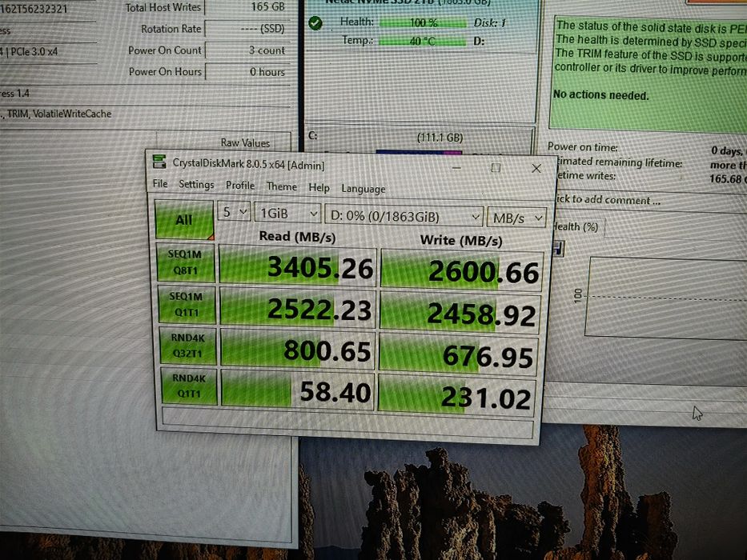The height and width of the screenshot is (560, 747).
Task: Minimize the CrystalDiskMark window
Action: click(456, 168)
